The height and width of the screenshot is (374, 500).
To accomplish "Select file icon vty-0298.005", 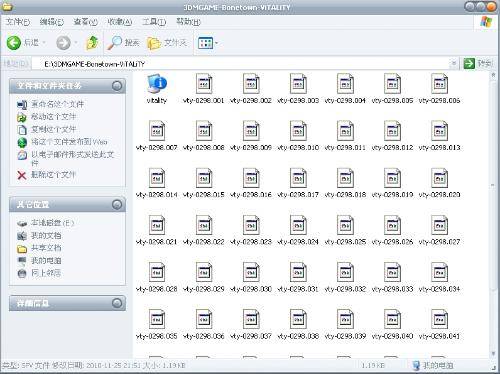I will tap(392, 83).
